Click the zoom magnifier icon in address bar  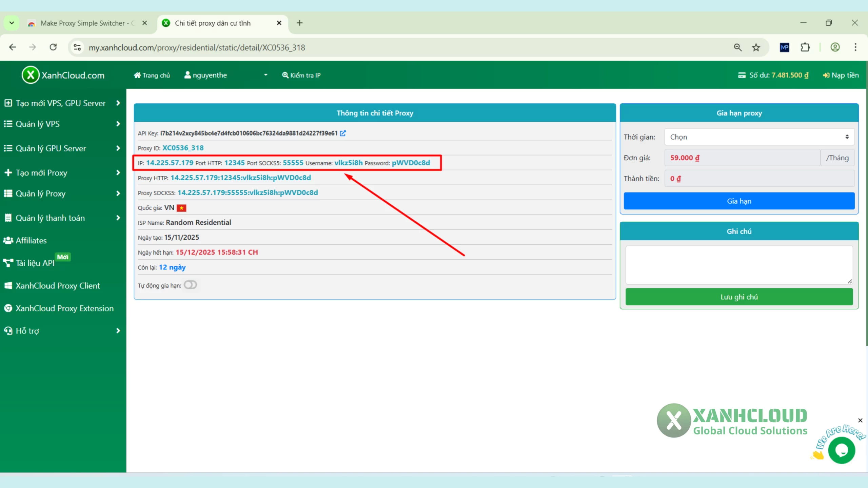(737, 47)
